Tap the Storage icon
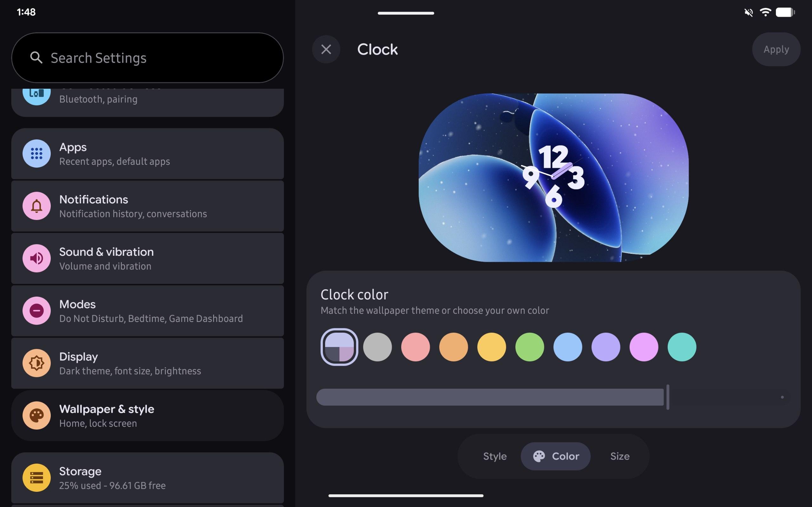 [x=36, y=478]
